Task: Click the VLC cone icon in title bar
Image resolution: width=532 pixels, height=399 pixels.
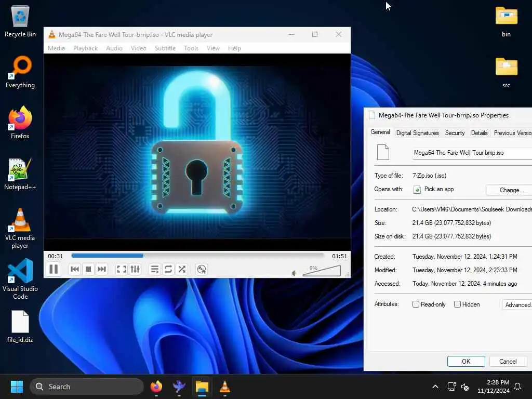Action: pyautogui.click(x=51, y=34)
